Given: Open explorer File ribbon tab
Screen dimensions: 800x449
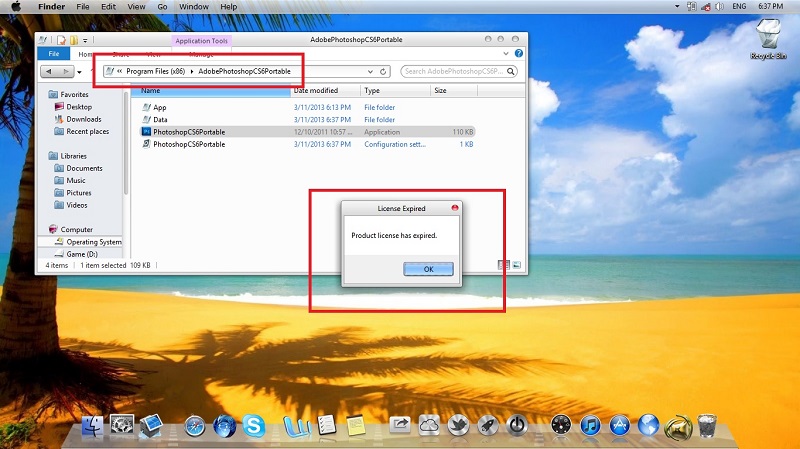Looking at the screenshot, I should 54,54.
